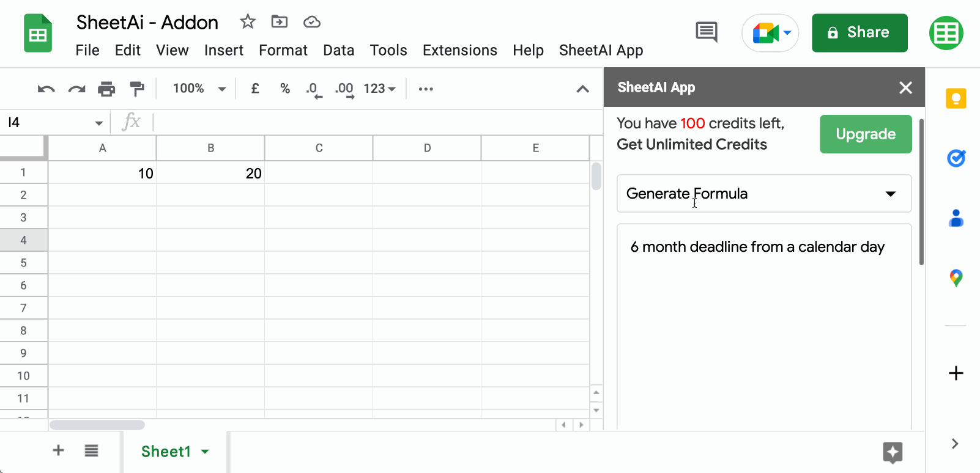980x473 pixels.
Task: Click Get Unlimited Credits text
Action: [x=692, y=144]
